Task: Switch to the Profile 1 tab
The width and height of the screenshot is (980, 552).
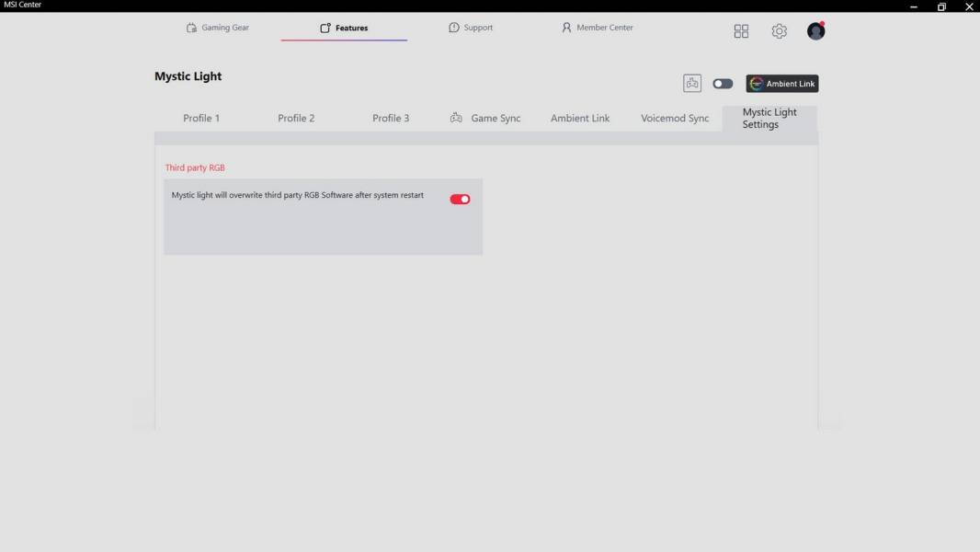Action: click(201, 118)
